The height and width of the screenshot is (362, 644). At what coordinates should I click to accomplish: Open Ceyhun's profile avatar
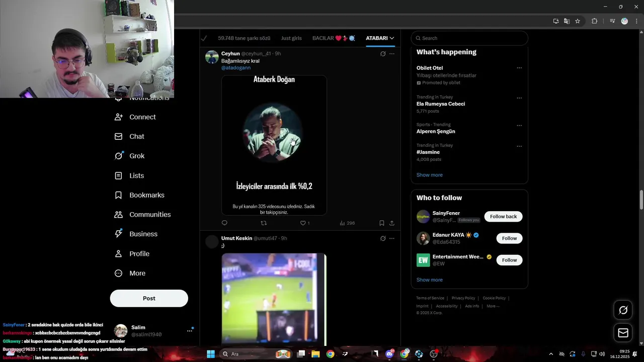212,57
